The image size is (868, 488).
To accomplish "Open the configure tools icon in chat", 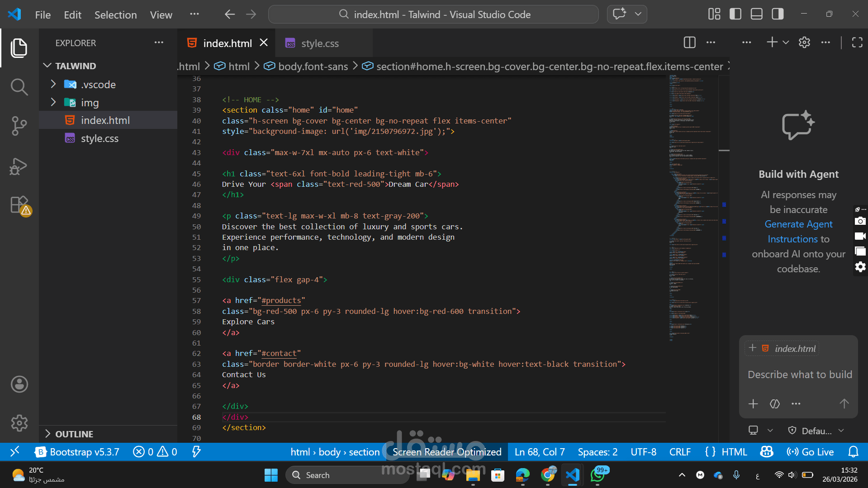I will [775, 403].
